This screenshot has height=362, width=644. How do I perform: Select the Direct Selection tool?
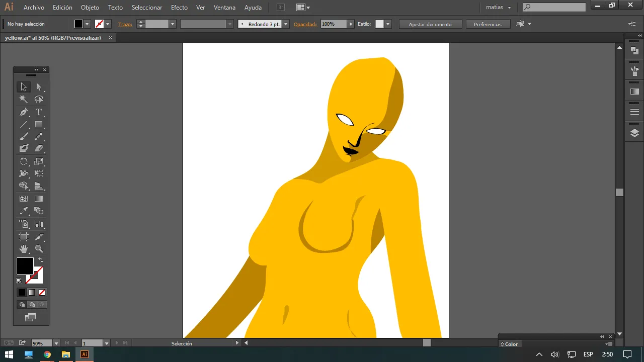tap(39, 87)
